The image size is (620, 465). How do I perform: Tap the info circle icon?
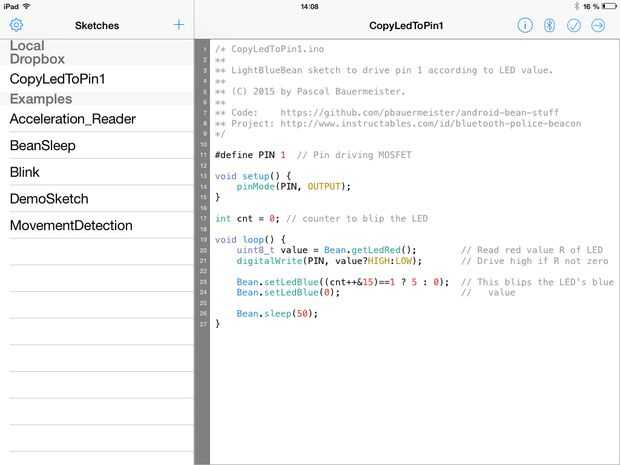coord(525,25)
